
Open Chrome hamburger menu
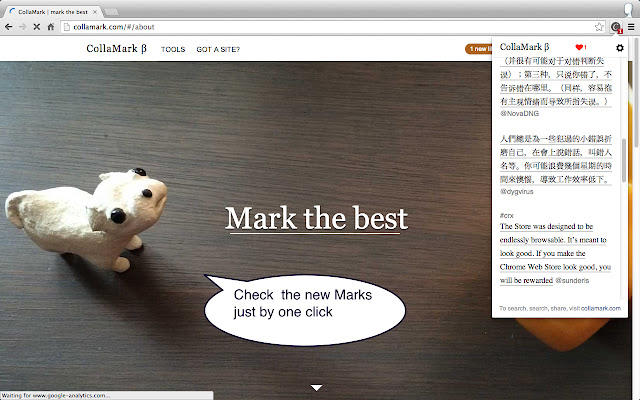[631, 27]
